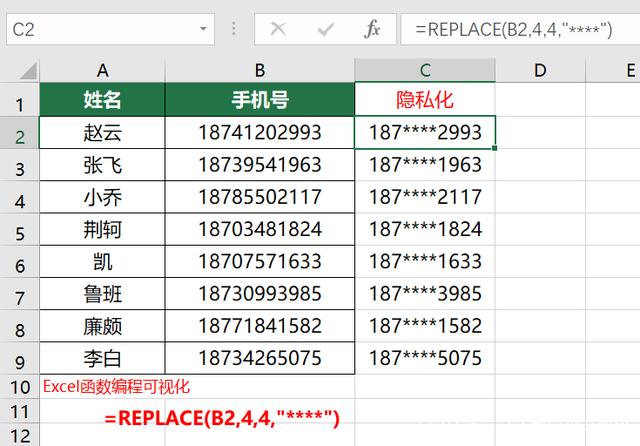Click the 姓名 header cell
The height and width of the screenshot is (446, 640).
[102, 100]
